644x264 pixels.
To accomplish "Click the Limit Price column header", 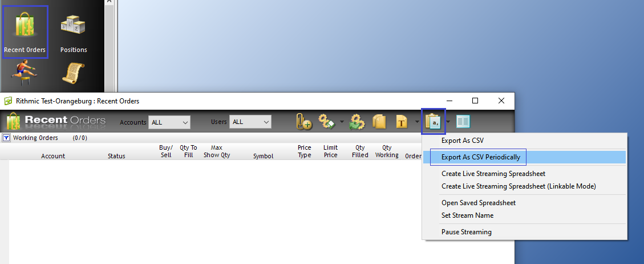I will pyautogui.click(x=331, y=151).
